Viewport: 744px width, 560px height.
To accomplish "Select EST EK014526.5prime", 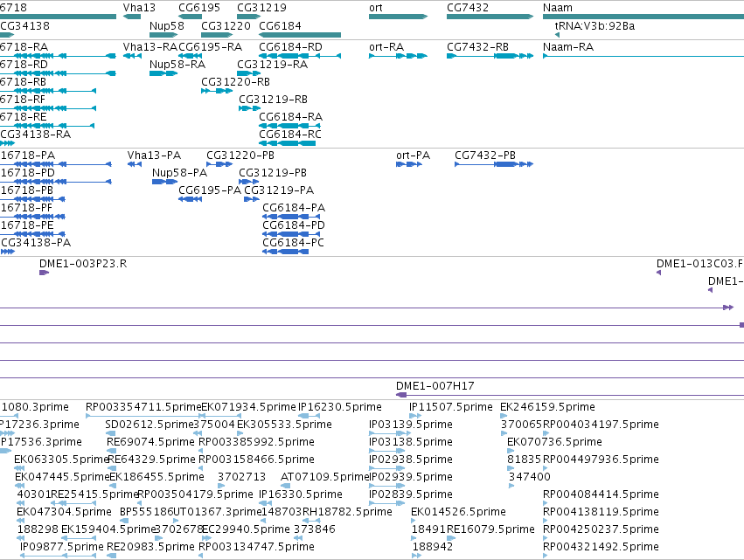I will tap(414, 521).
